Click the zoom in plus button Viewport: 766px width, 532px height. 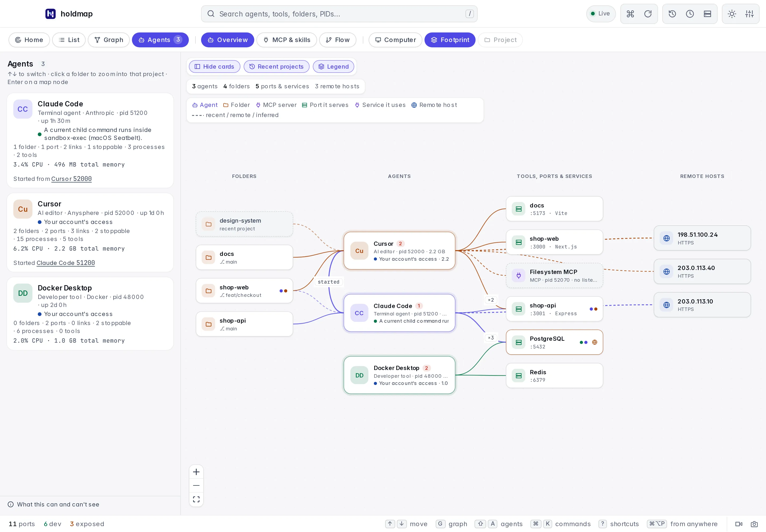point(196,472)
